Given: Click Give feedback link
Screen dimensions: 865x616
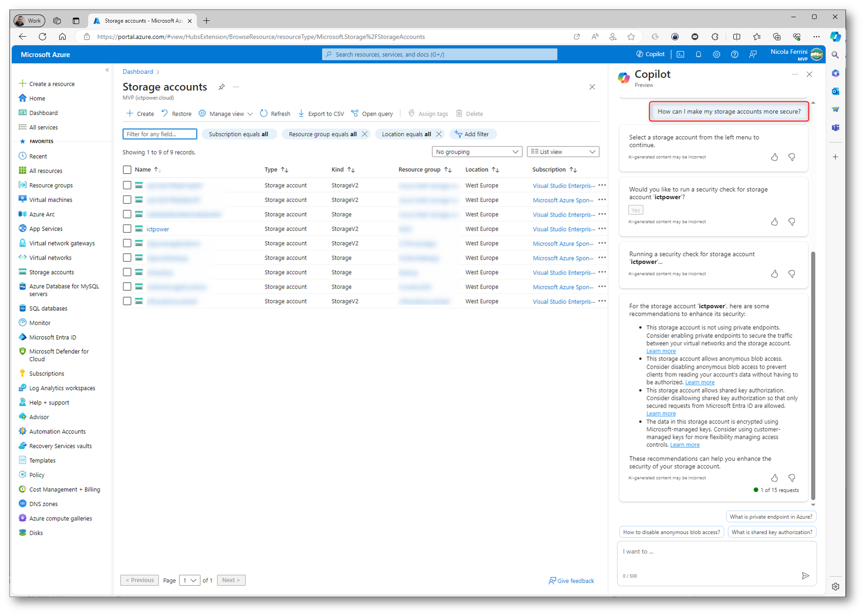Looking at the screenshot, I should pyautogui.click(x=571, y=581).
